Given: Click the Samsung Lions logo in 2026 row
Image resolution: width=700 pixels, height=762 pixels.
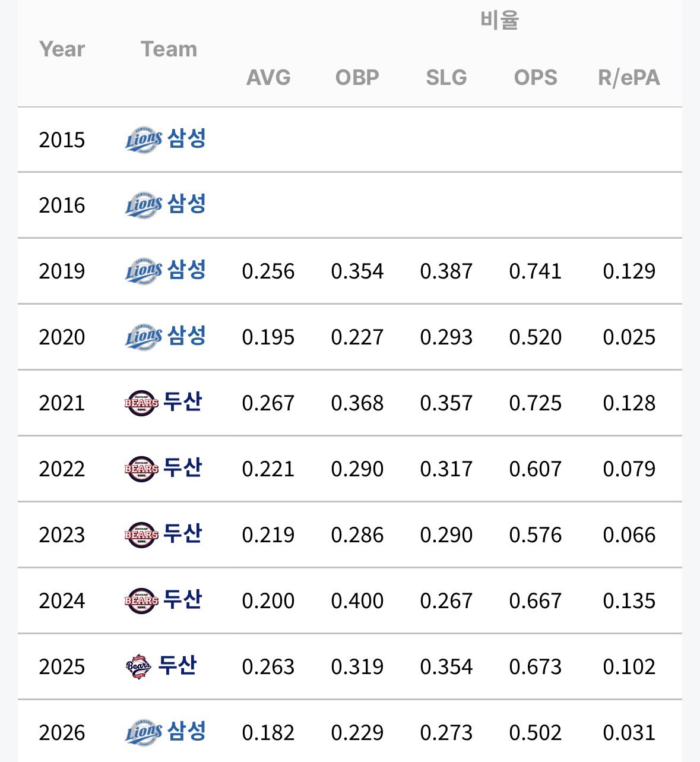Looking at the screenshot, I should pos(144,733).
